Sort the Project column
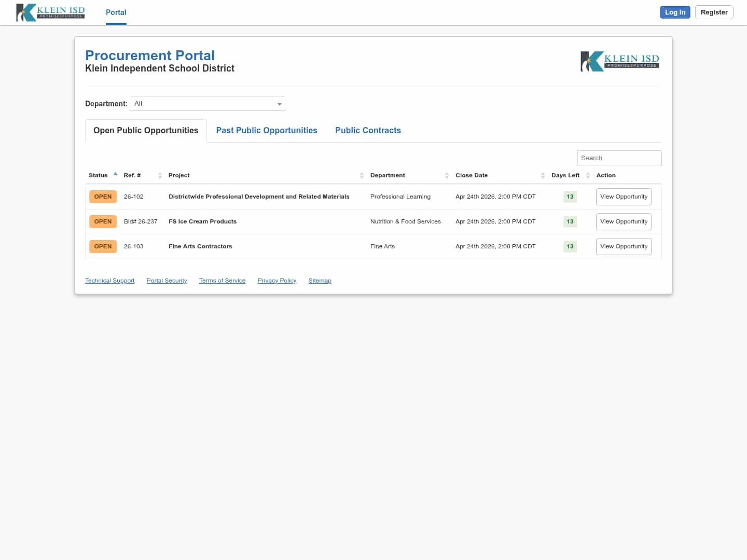Screen dimensions: 747x560 coord(362,175)
